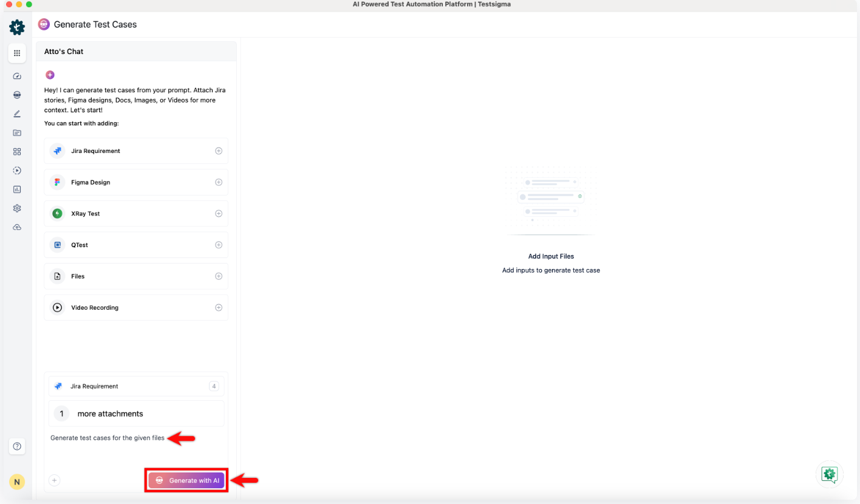860x504 pixels.
Task: Click the plus attach button beside prompt
Action: coord(54,480)
